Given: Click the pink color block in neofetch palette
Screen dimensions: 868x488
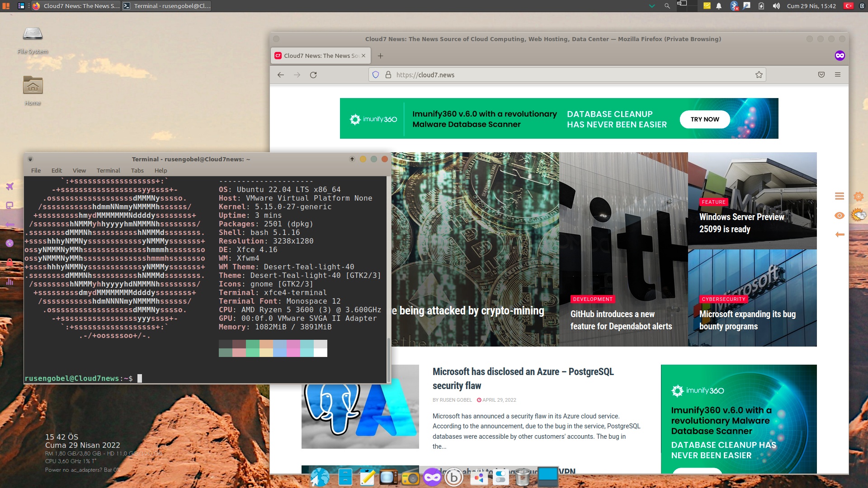Looking at the screenshot, I should tap(293, 348).
